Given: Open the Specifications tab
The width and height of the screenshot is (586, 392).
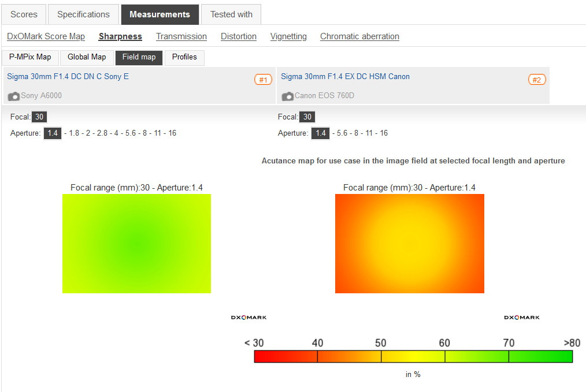Looking at the screenshot, I should coord(83,14).
